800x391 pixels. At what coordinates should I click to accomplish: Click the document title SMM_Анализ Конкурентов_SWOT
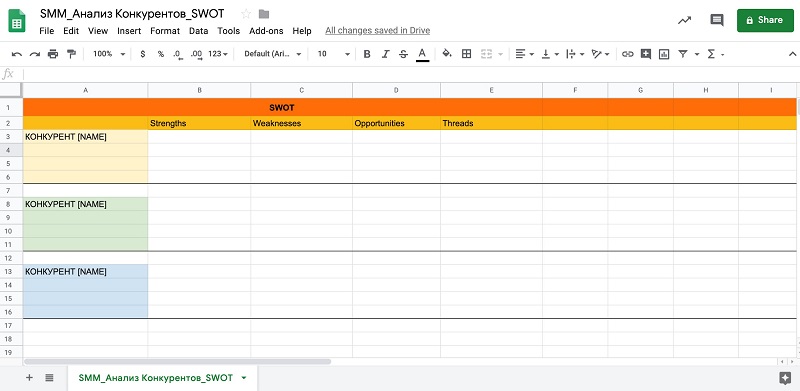tap(132, 14)
